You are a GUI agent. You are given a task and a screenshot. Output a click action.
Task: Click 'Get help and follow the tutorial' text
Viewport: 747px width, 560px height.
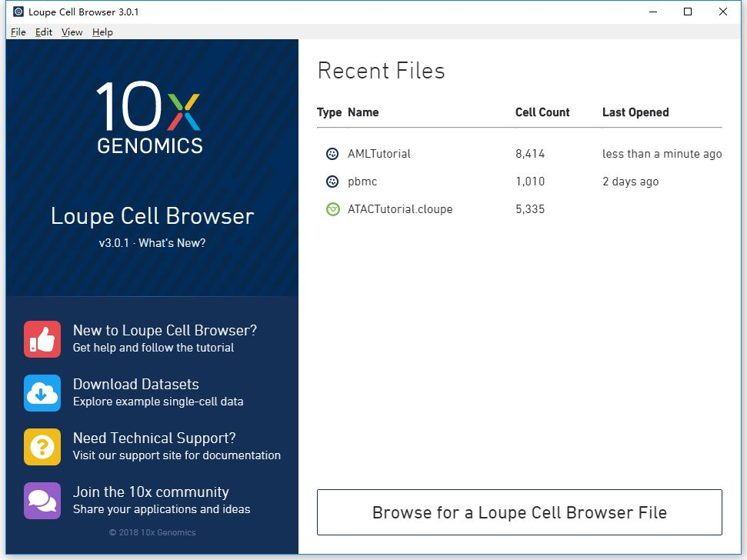click(x=153, y=348)
